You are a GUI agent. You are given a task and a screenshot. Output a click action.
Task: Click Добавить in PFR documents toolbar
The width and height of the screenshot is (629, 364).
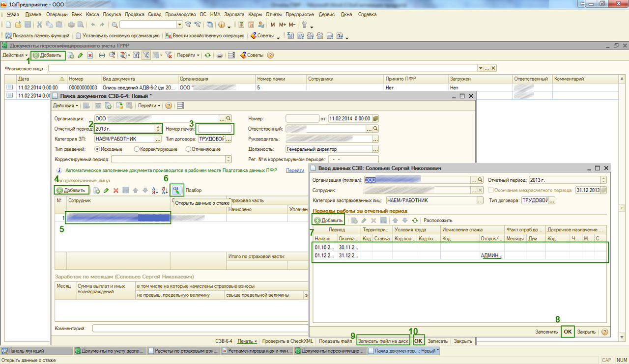coord(48,56)
